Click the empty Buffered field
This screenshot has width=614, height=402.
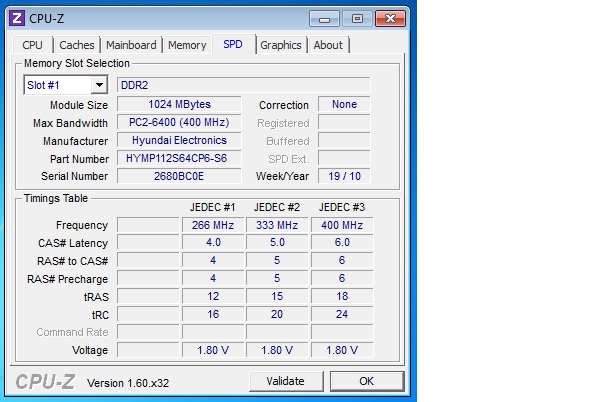(x=344, y=141)
